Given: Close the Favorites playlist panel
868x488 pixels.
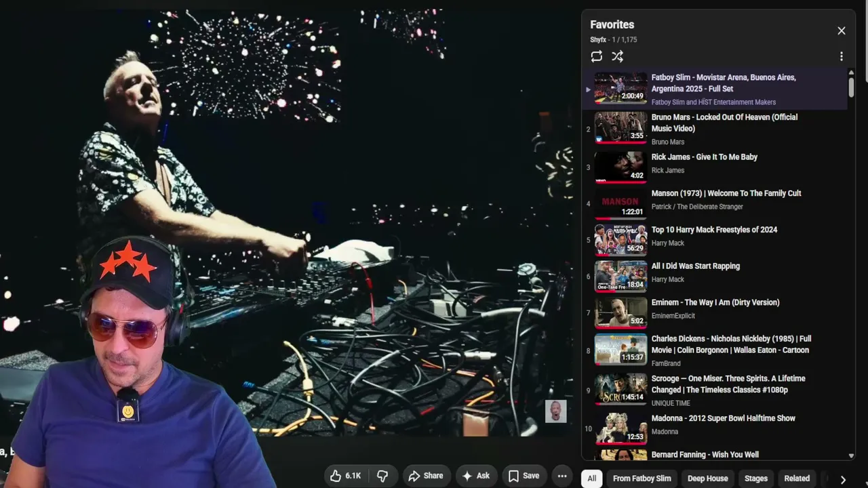Looking at the screenshot, I should click(x=841, y=30).
